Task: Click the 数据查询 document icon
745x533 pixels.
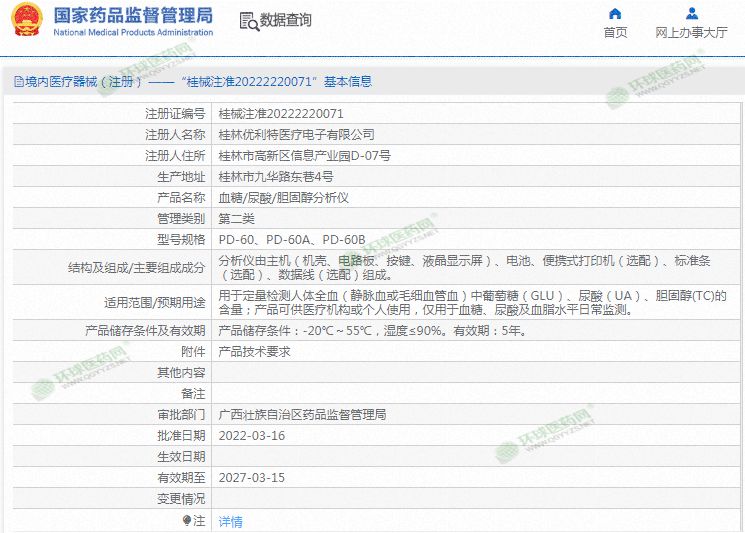Action: (x=248, y=21)
